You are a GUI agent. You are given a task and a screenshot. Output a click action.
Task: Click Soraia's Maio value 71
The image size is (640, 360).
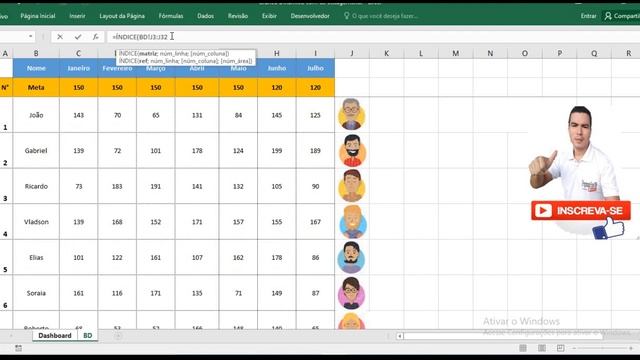[238, 293]
